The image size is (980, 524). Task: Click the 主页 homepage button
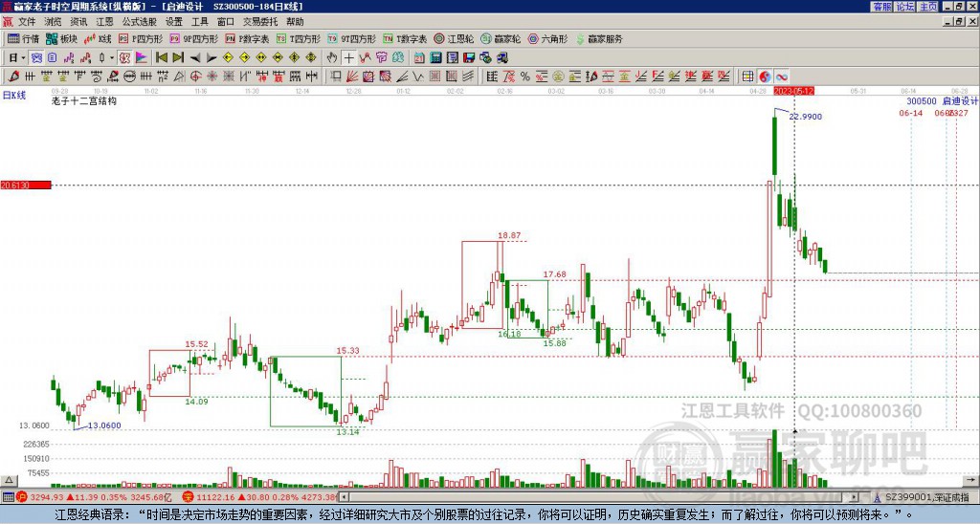[x=928, y=7]
